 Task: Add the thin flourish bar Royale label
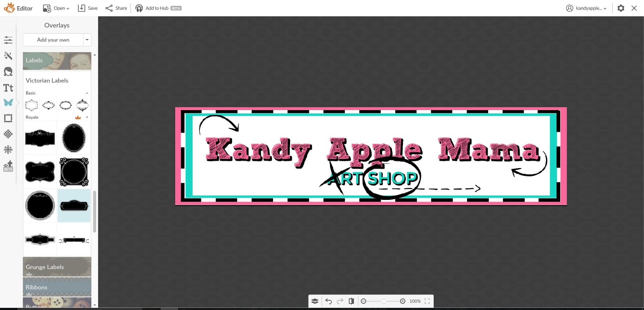(74, 240)
